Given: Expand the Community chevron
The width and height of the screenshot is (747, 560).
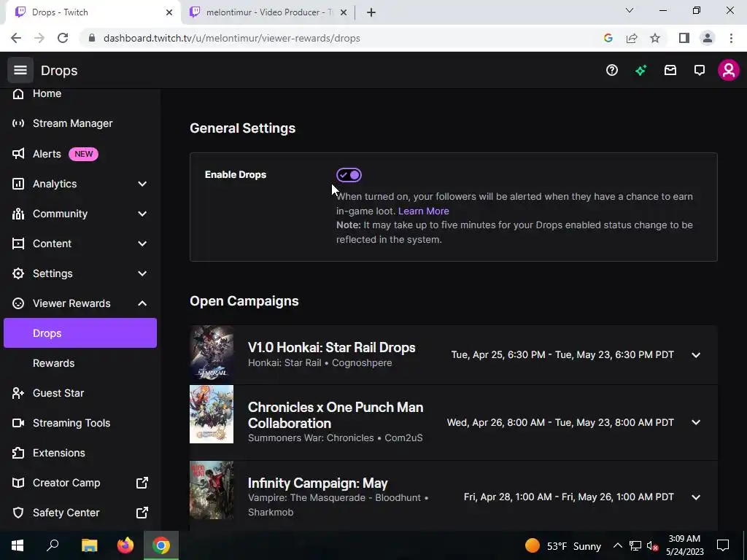Looking at the screenshot, I should coord(142,214).
